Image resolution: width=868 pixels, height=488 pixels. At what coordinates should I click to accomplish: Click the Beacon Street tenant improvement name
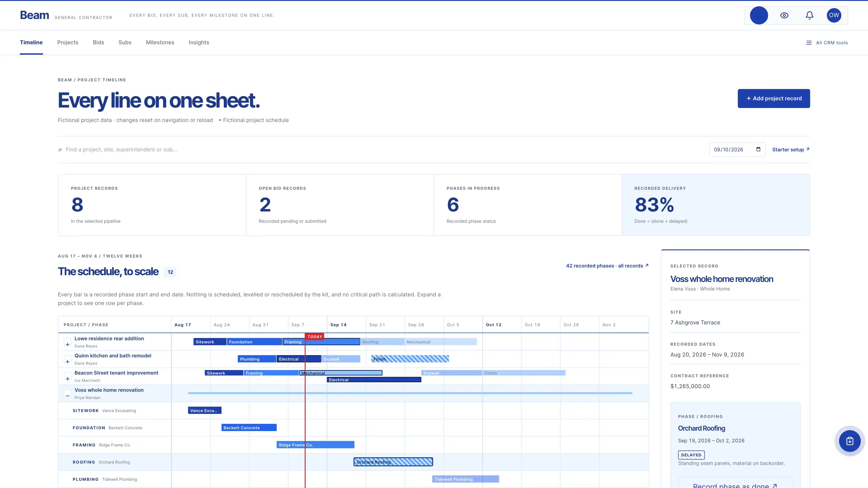[x=116, y=373]
